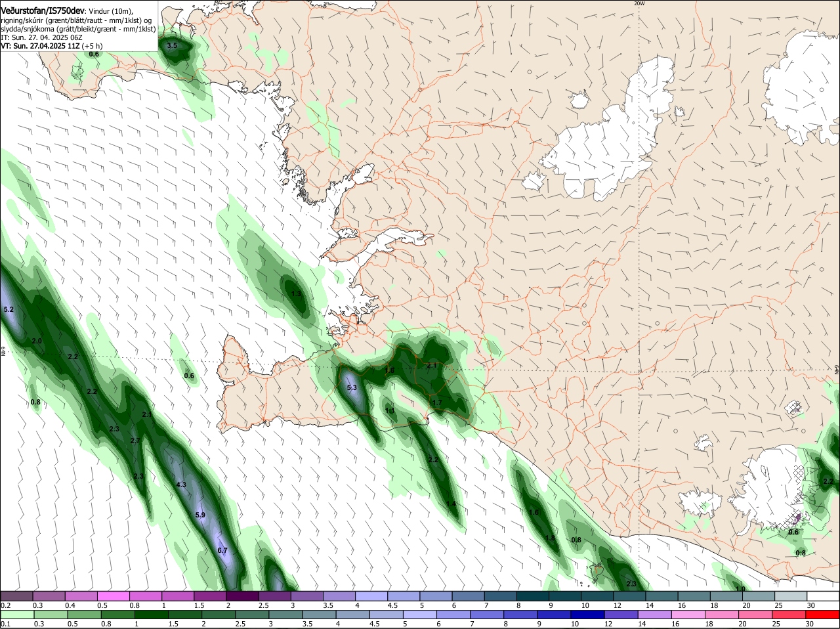The width and height of the screenshot is (840, 629).
Task: Click the 1.0 precipitation value
Action: tap(740, 589)
